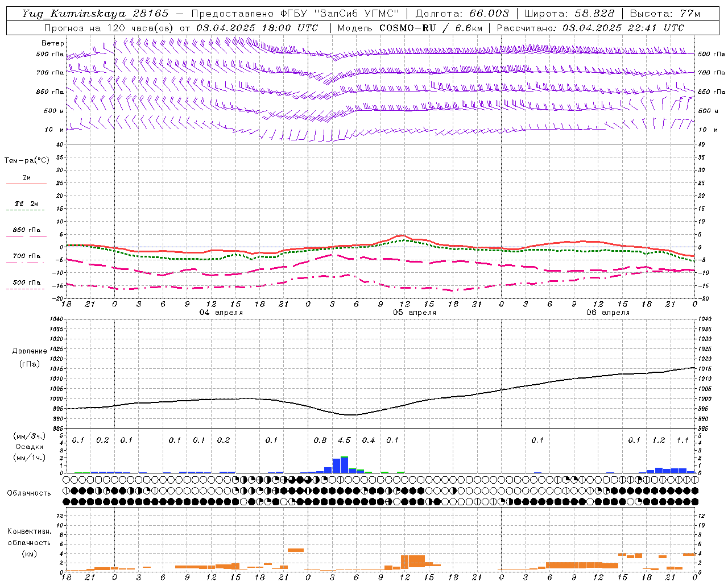Click the (мм/3ч.) precipitation unit label
728x582 pixels.
point(30,436)
